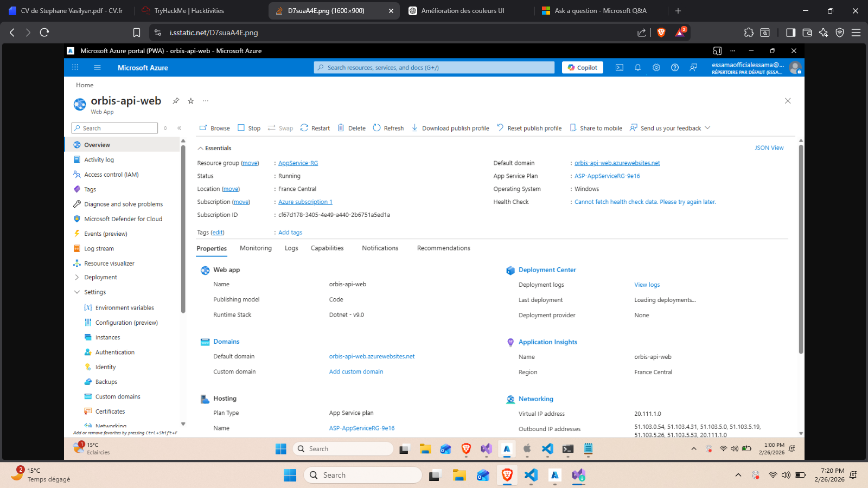
Task: Click the Azure sidebar vertical scrollbar
Action: (x=183, y=229)
